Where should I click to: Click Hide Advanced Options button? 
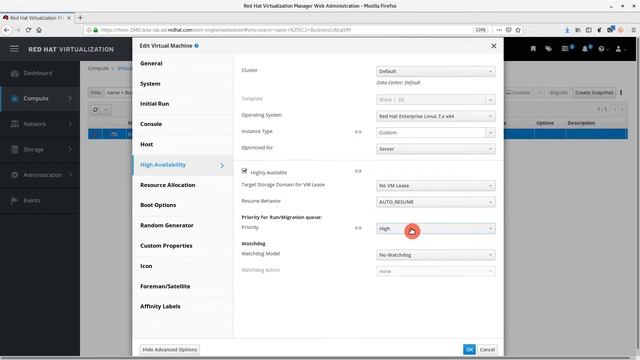point(170,350)
